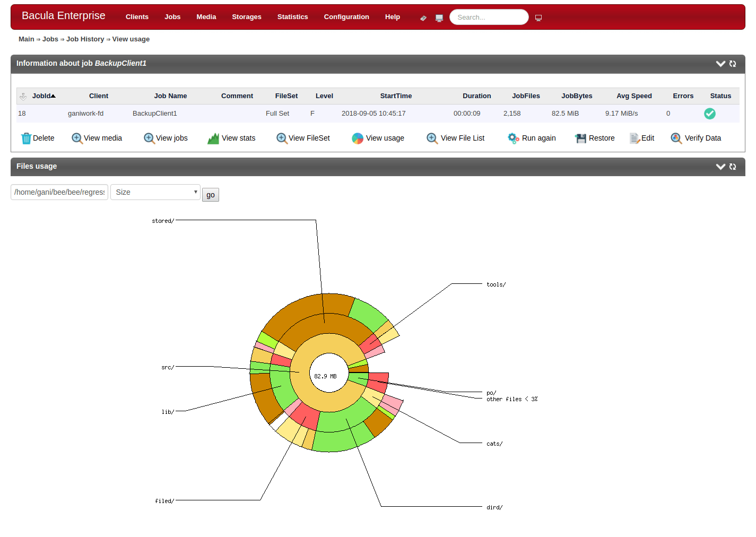Collapse the job information panel
Screen dimensions: 756x537
[720, 64]
